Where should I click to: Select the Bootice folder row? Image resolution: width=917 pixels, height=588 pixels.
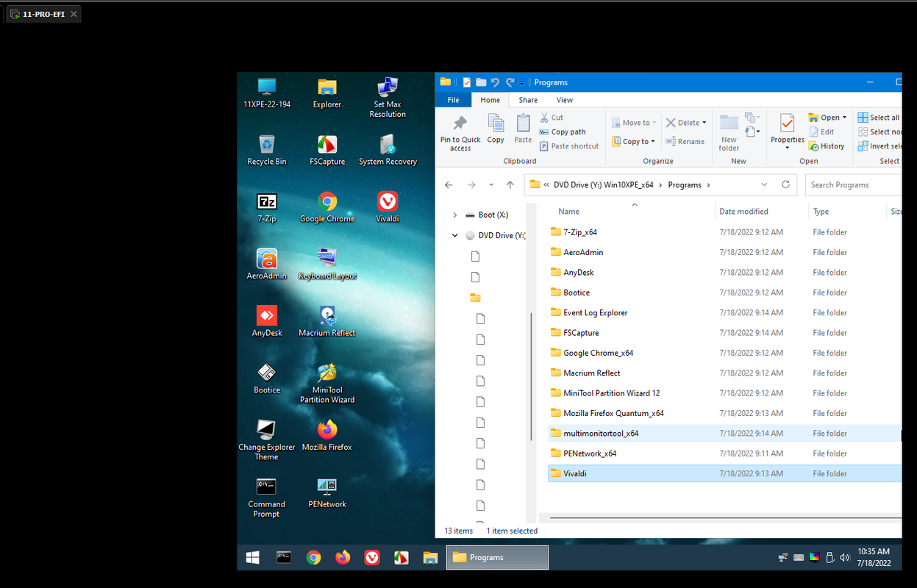724,293
